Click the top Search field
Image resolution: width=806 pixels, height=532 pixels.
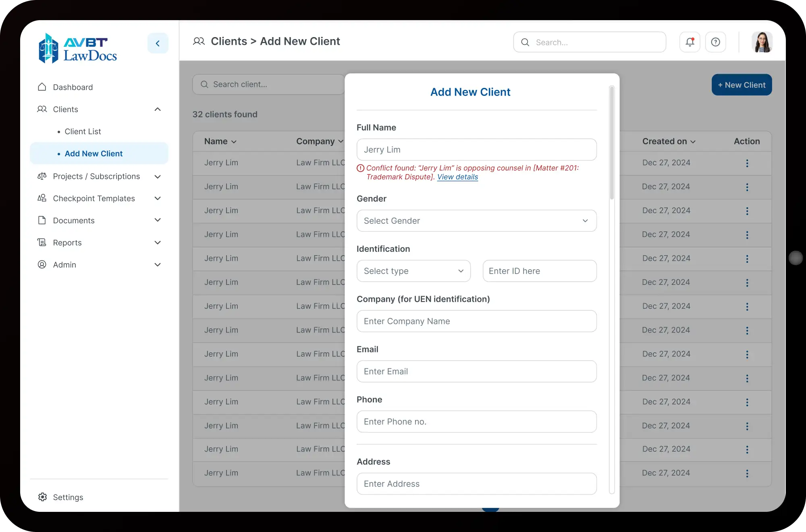[x=589, y=42]
